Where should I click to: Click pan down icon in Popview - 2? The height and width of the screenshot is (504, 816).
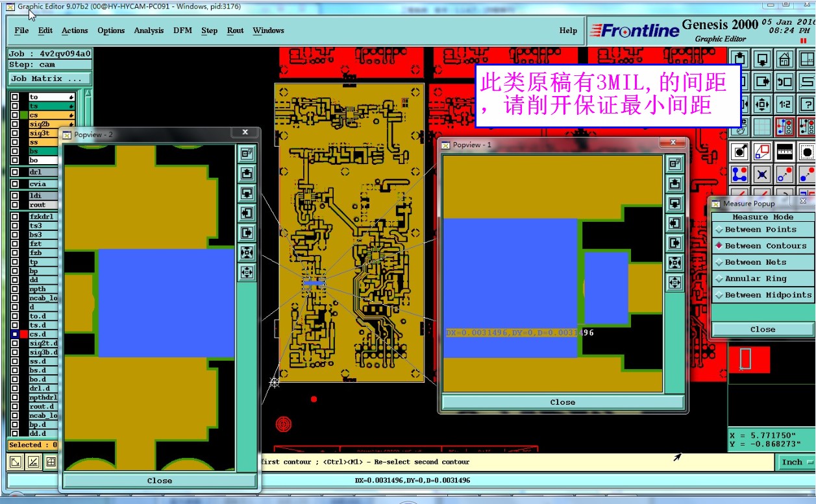tap(247, 193)
